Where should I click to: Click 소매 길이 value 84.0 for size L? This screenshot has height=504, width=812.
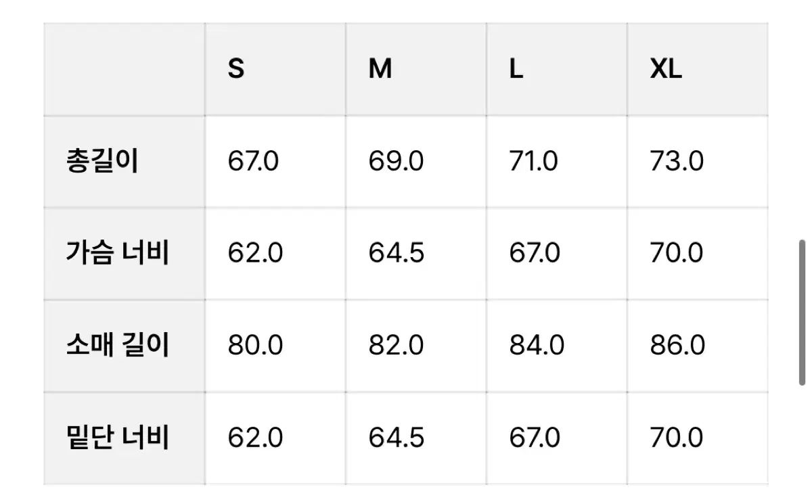537,346
